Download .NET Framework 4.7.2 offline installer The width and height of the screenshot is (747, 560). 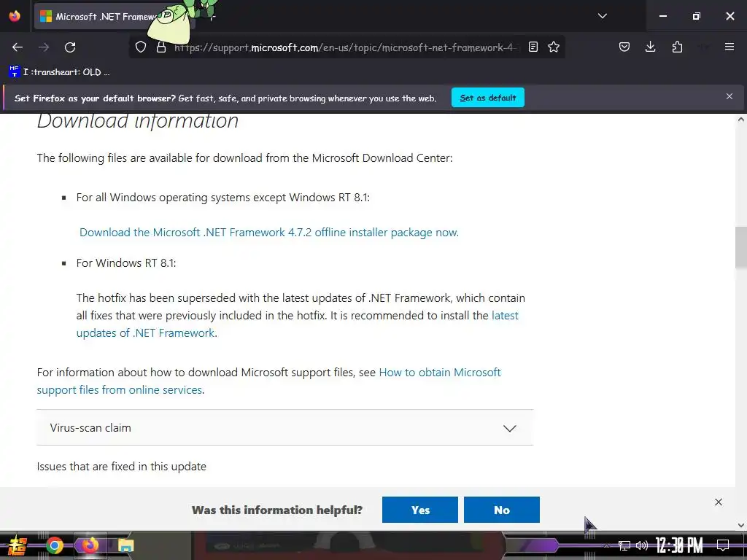click(268, 233)
